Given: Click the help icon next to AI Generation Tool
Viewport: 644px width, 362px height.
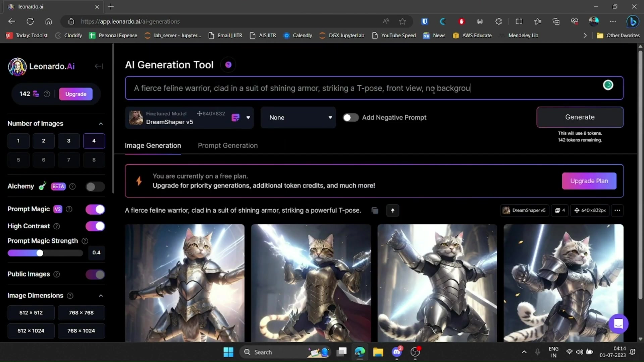Looking at the screenshot, I should [228, 65].
